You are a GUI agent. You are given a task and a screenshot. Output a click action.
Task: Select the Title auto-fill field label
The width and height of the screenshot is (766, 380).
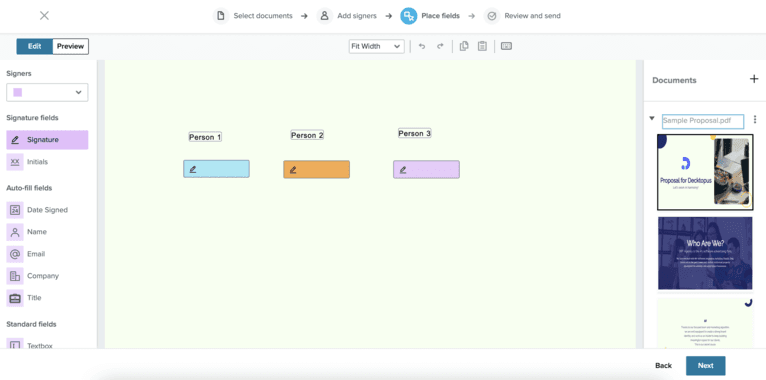click(x=34, y=298)
